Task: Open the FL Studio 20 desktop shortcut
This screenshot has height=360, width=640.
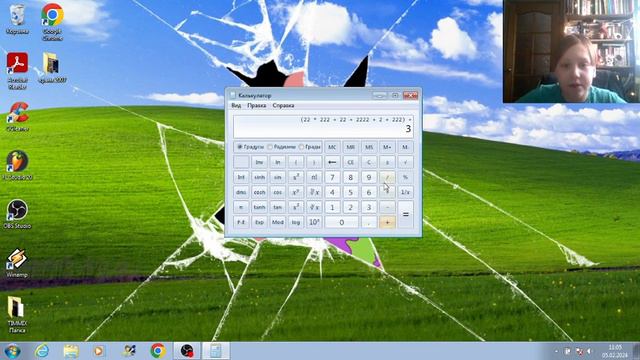Action: click(x=17, y=165)
